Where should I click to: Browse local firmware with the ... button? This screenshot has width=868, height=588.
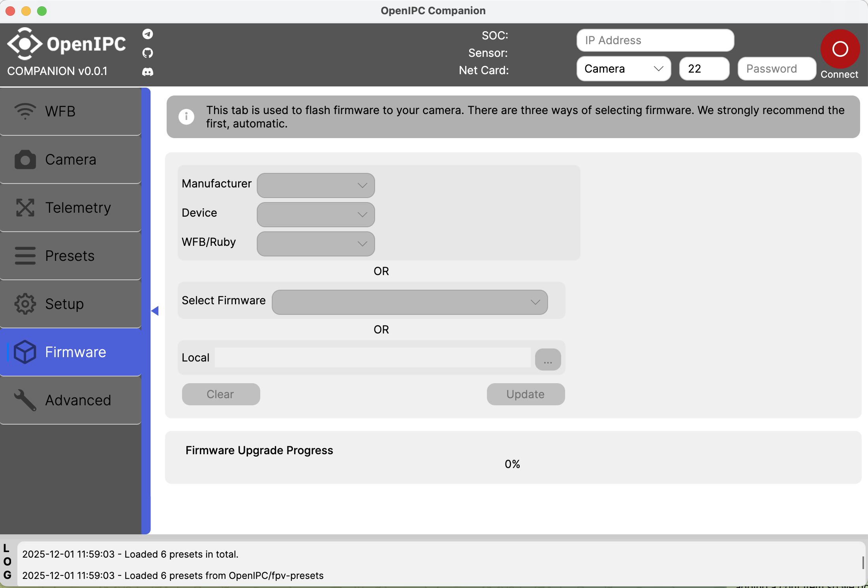[x=548, y=360]
